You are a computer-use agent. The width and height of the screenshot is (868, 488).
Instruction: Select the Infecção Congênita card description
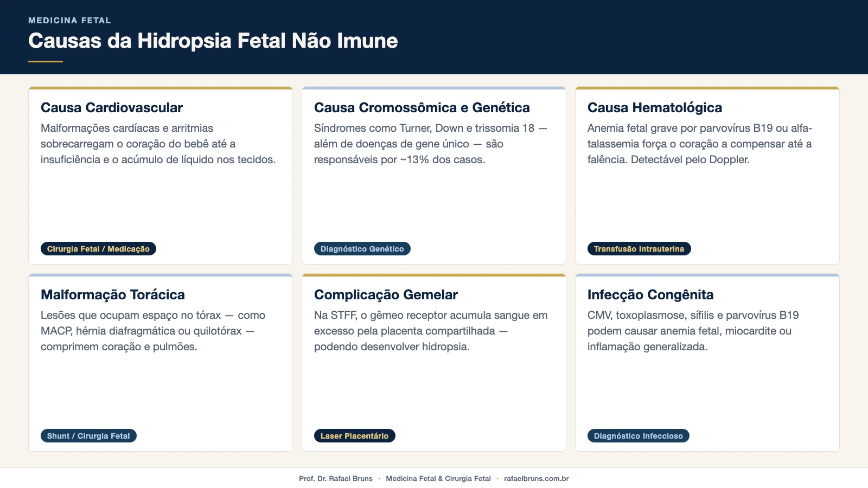(693, 331)
